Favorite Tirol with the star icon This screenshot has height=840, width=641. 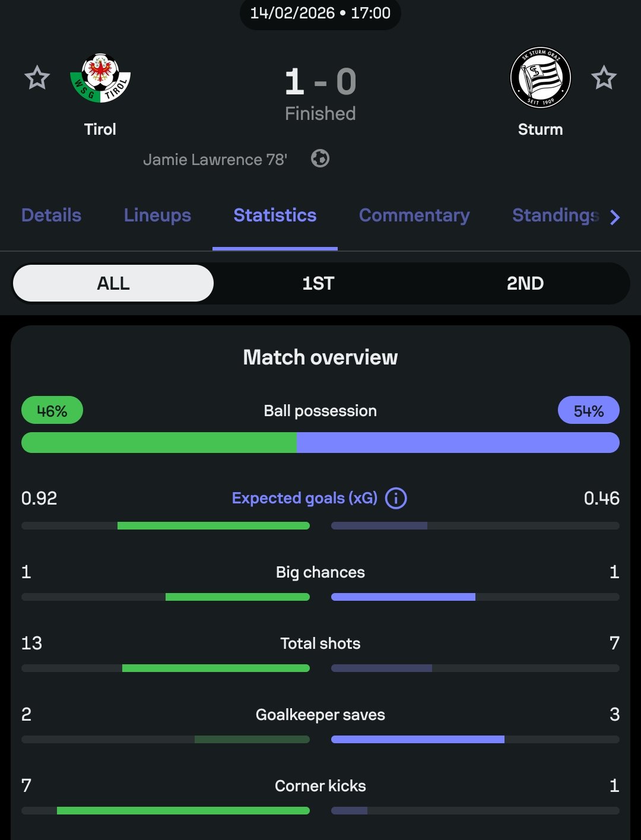[x=37, y=78]
